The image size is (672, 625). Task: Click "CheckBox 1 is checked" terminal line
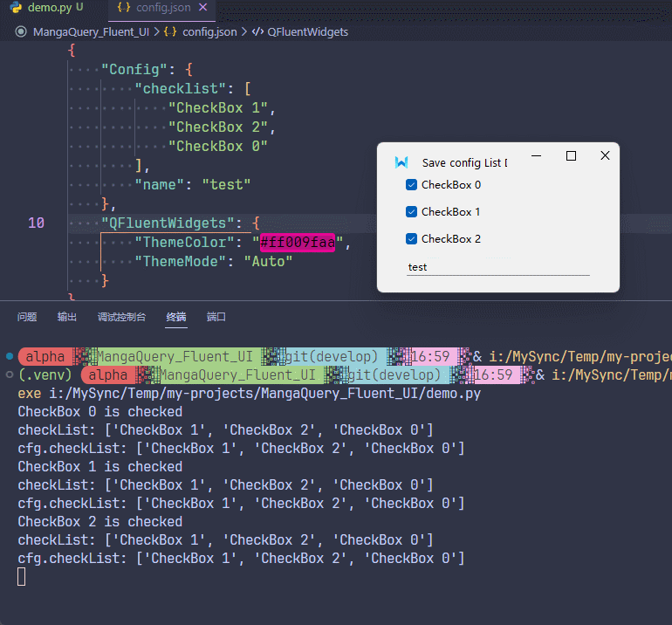coord(100,467)
